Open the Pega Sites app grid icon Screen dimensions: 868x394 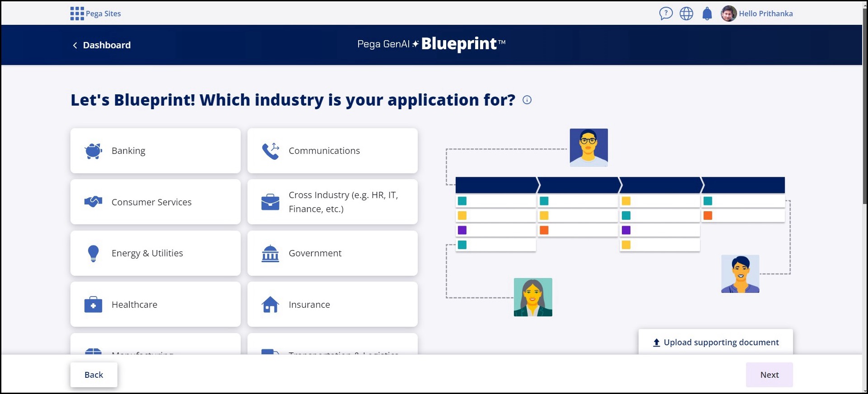[x=77, y=14]
